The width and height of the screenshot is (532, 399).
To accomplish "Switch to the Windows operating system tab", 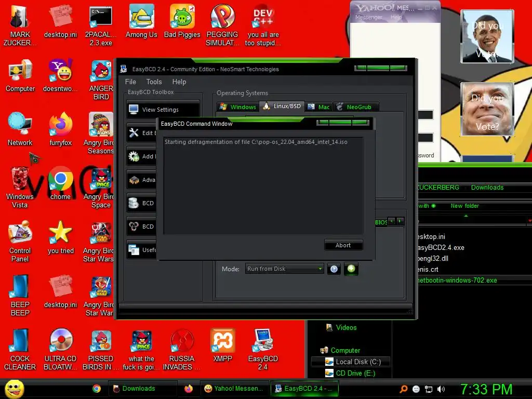I will 238,107.
